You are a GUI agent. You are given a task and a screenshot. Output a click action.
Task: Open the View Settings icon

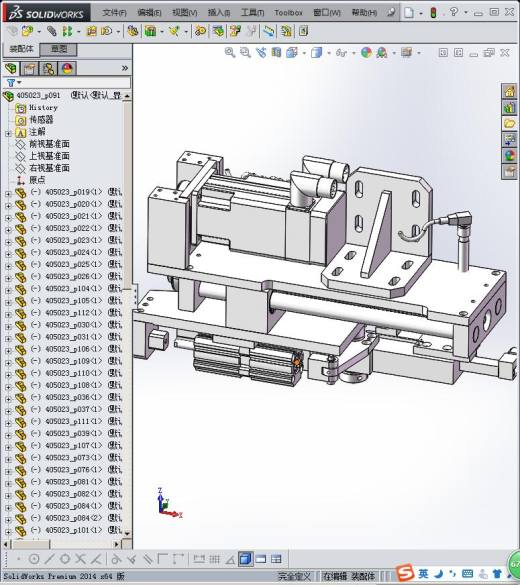(x=406, y=53)
